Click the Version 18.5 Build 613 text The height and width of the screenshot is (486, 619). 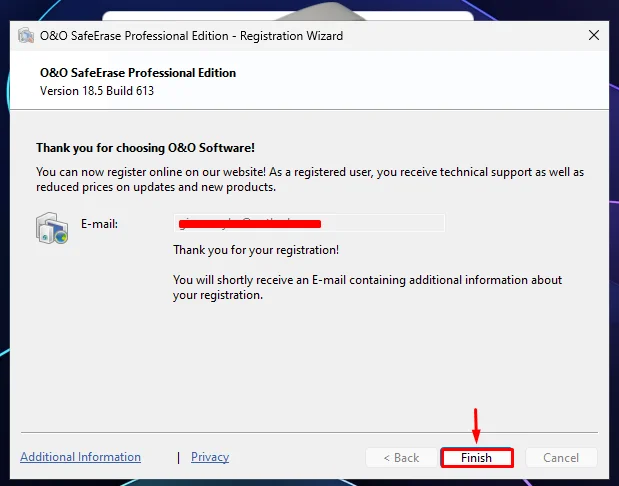point(97,91)
